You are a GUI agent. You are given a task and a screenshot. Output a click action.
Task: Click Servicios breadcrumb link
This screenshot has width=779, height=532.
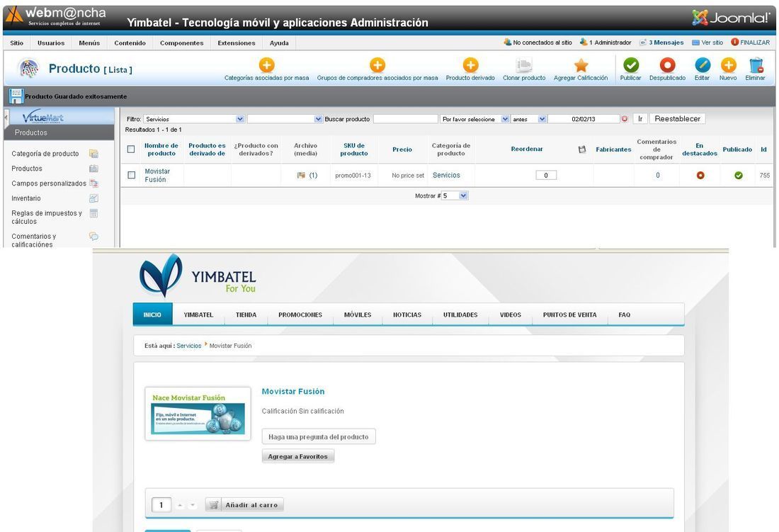tap(189, 346)
